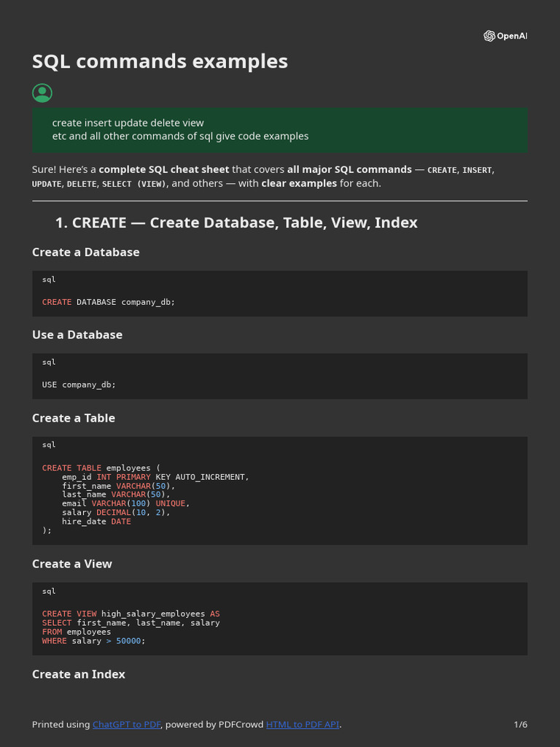560x747 pixels.
Task: Click the line 'hire_date DATE'
Action: [96, 522]
